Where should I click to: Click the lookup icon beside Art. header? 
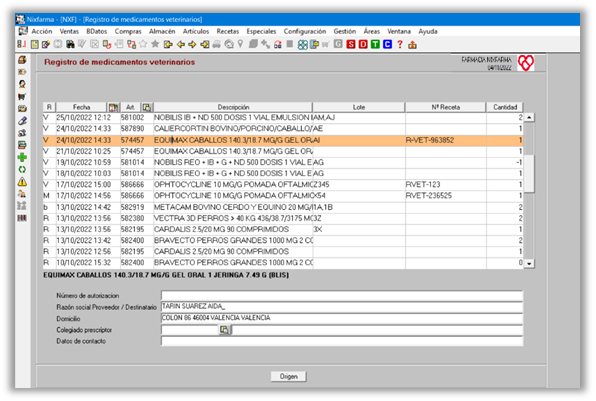click(x=147, y=107)
